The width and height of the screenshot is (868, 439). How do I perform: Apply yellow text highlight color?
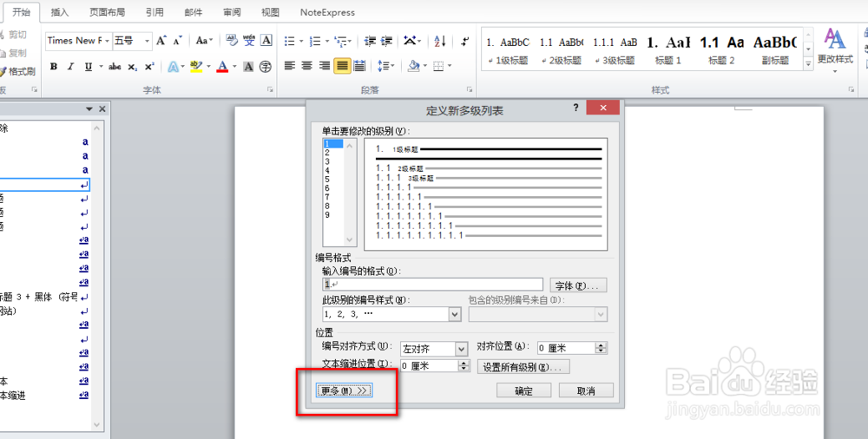click(x=196, y=67)
